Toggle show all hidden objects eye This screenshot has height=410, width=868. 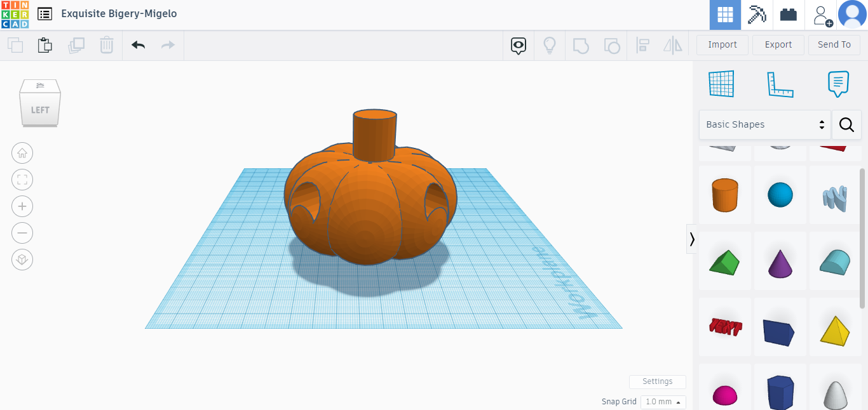point(519,45)
